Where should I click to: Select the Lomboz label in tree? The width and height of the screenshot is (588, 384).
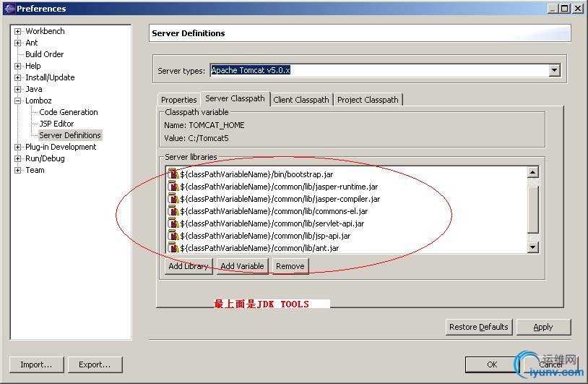38,101
